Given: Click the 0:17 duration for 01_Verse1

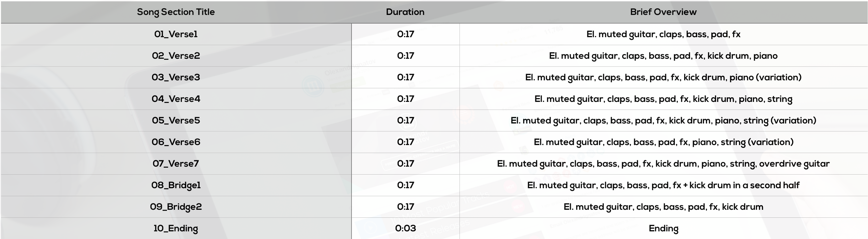Looking at the screenshot, I should click(x=406, y=34).
